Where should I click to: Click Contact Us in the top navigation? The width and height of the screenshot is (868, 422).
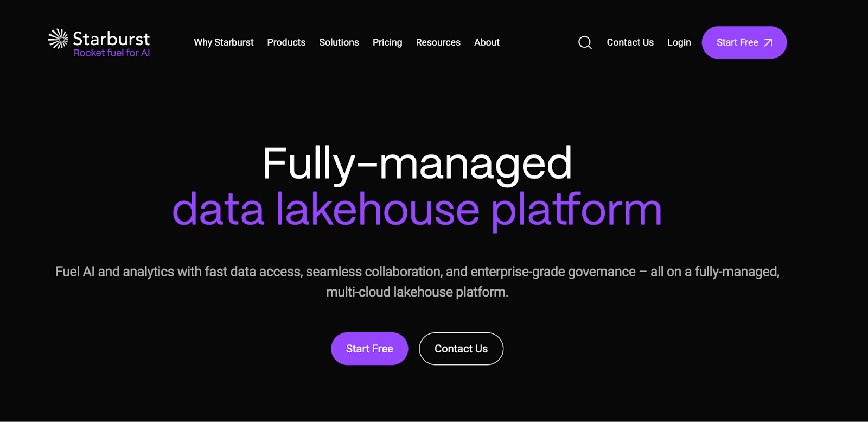630,42
